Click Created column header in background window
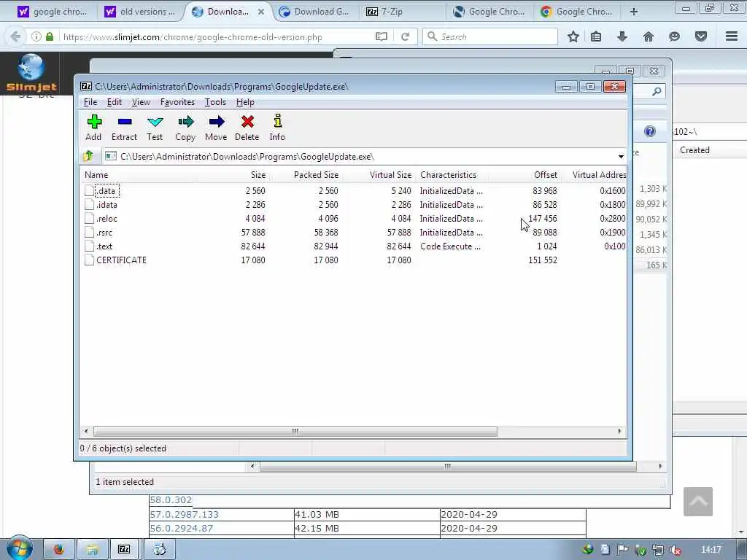Image resolution: width=747 pixels, height=560 pixels. click(694, 150)
